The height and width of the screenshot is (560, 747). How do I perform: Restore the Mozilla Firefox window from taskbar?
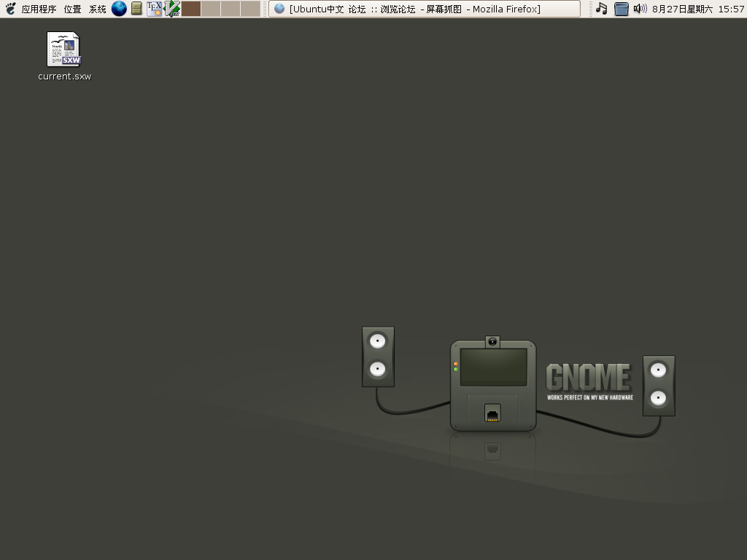click(x=425, y=9)
